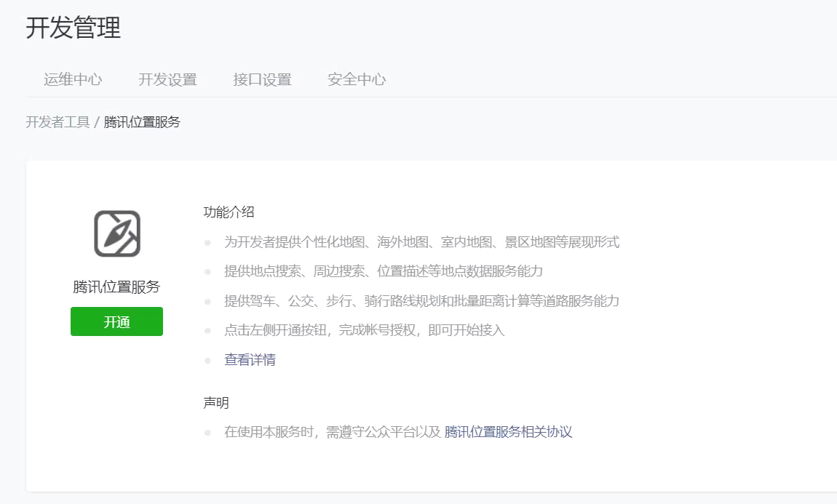Image resolution: width=837 pixels, height=504 pixels.
Task: Select the 接口设置 tab
Action: pyautogui.click(x=262, y=79)
